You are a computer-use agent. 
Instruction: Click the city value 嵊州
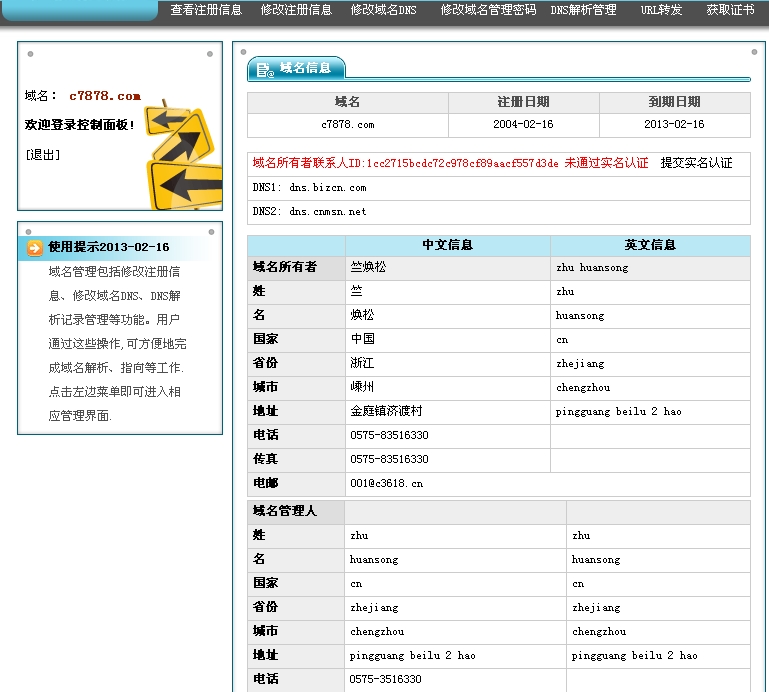[x=362, y=387]
